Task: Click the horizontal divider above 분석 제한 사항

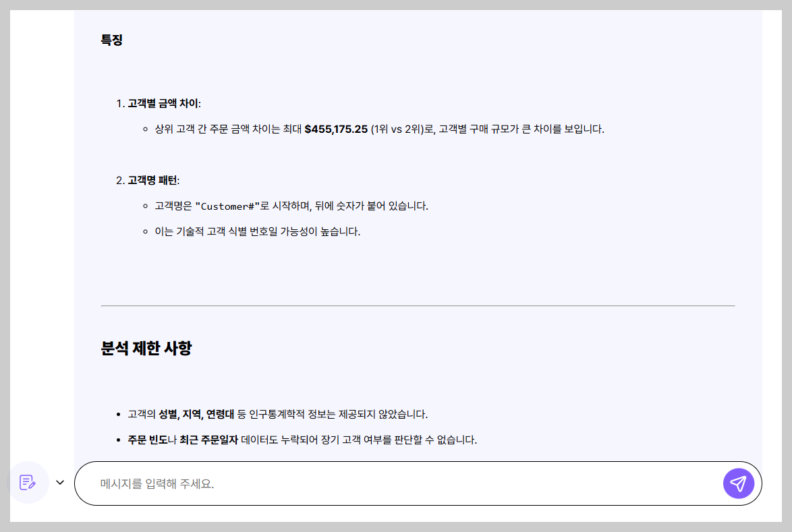Action: click(x=418, y=305)
